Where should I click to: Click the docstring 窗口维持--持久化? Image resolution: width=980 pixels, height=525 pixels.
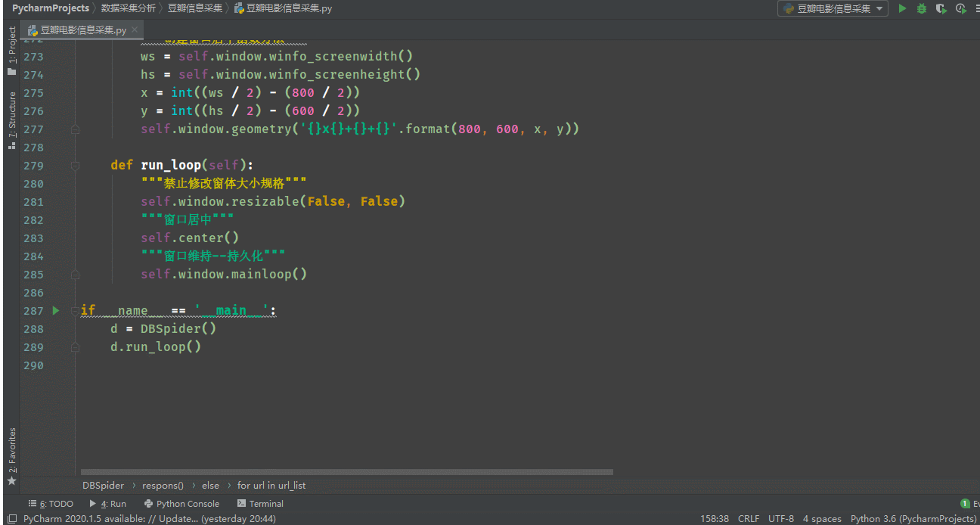(213, 256)
